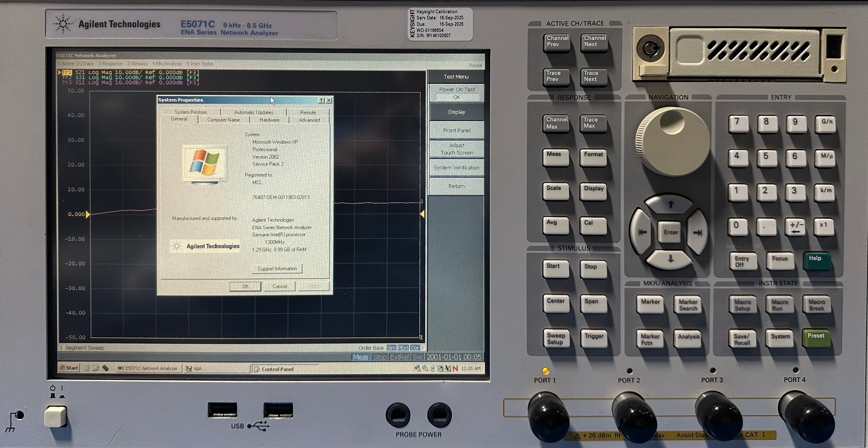The image size is (868, 448).
Task: Cancel the System Properties dialog
Action: tap(280, 286)
